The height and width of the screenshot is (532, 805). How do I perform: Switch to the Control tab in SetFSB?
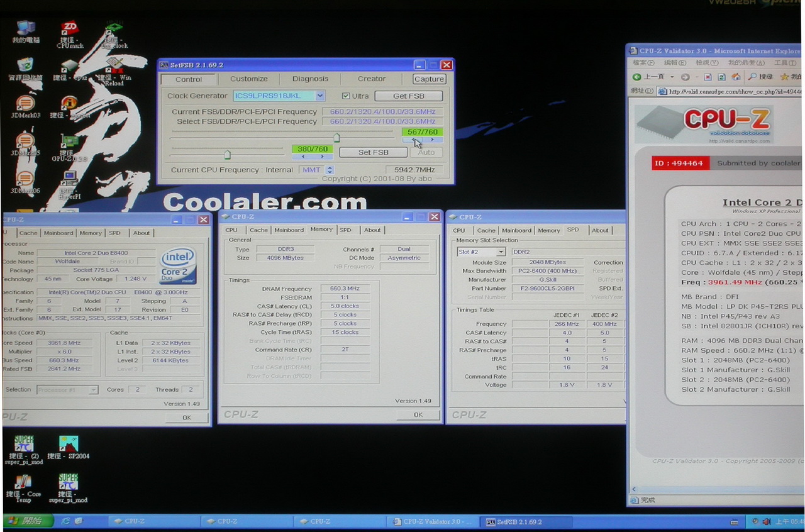(189, 79)
